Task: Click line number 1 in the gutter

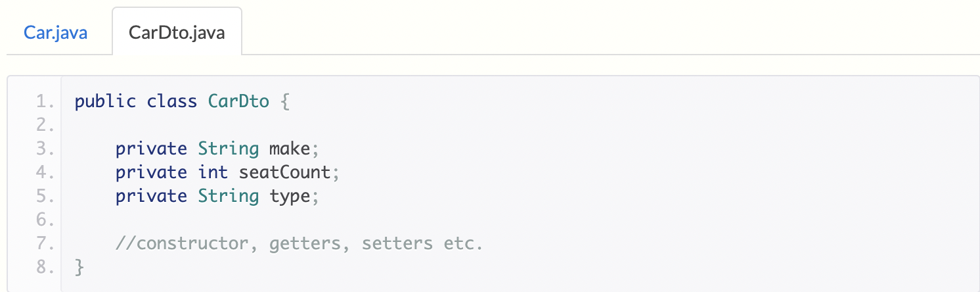Action: coord(45,102)
